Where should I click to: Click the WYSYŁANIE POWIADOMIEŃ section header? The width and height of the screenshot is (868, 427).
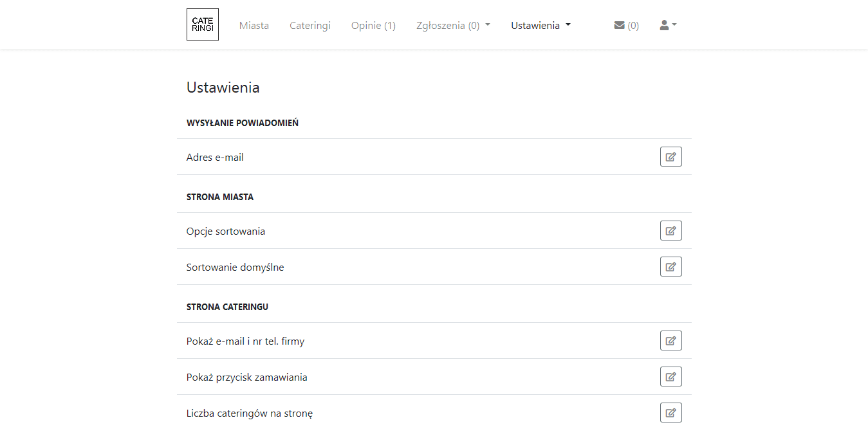(x=243, y=123)
